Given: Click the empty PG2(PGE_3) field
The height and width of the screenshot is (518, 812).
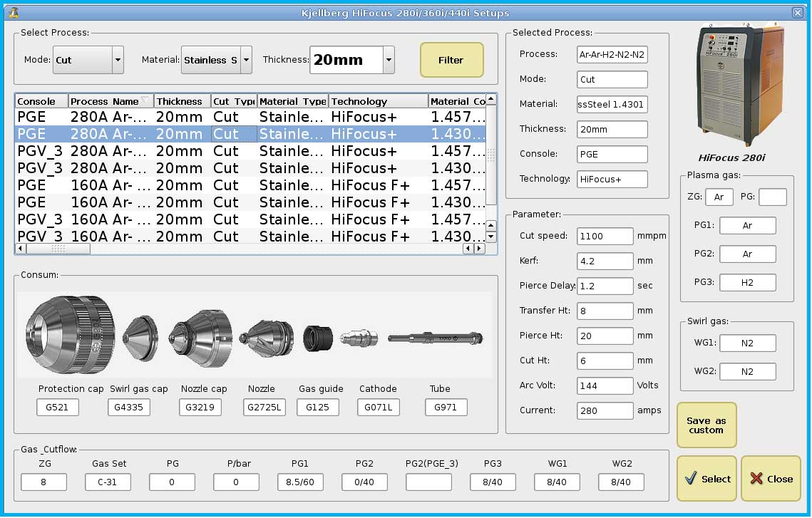Looking at the screenshot, I should point(428,482).
